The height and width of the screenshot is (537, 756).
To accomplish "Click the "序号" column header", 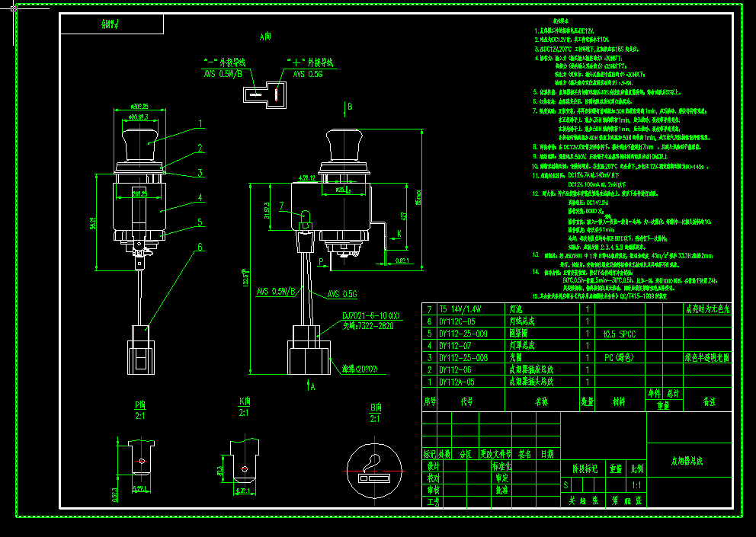I will click(430, 401).
